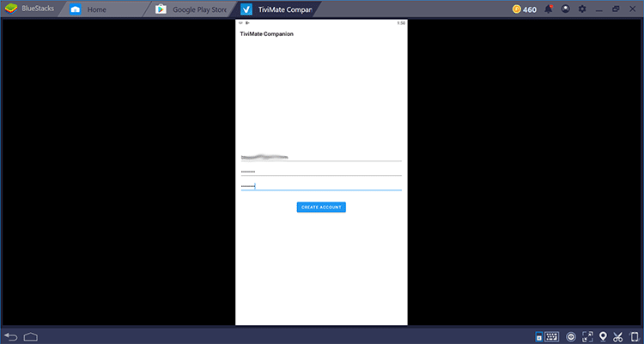Close the BlueStacks window
The image size is (644, 344).
pos(633,9)
